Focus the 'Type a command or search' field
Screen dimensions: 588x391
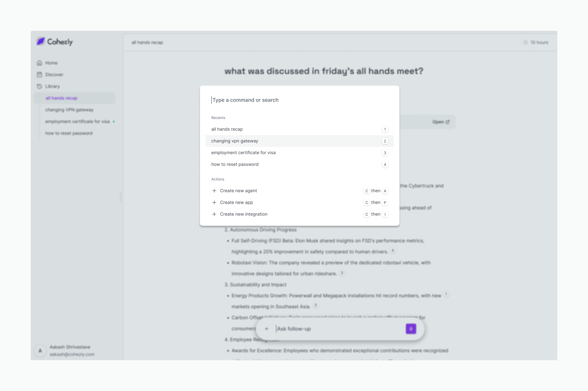[299, 100]
